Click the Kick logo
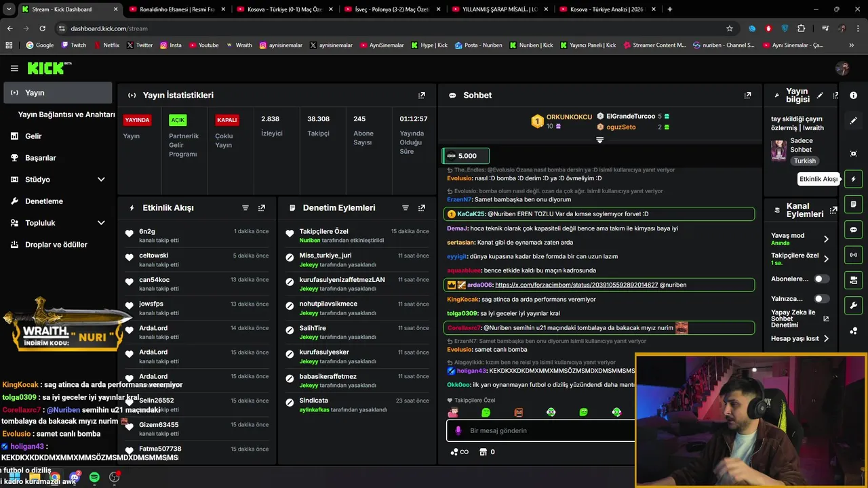Image resolution: width=868 pixels, height=488 pixels. pyautogui.click(x=49, y=68)
